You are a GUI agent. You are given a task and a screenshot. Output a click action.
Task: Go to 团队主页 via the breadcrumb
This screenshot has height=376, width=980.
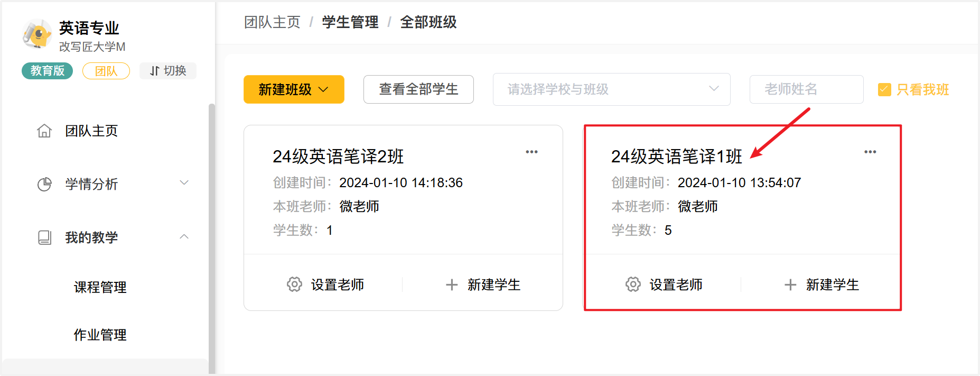[x=272, y=22]
